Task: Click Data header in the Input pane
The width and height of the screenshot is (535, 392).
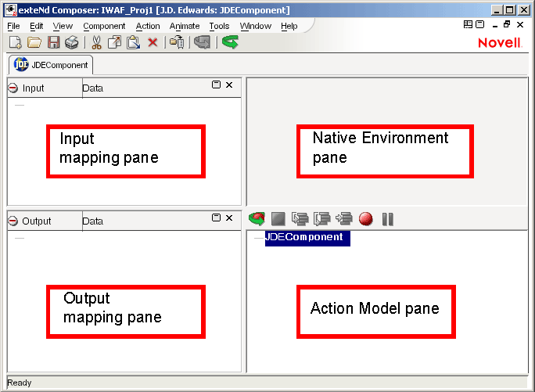Action: [x=93, y=88]
